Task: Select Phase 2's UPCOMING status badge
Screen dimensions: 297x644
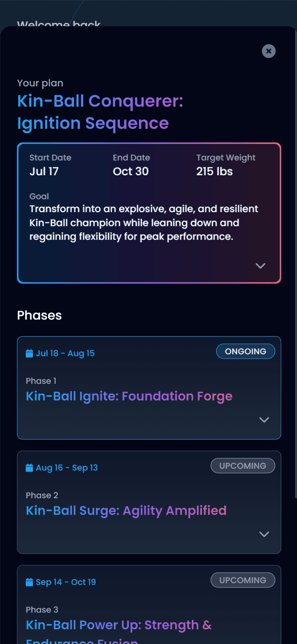Action: 243,466
